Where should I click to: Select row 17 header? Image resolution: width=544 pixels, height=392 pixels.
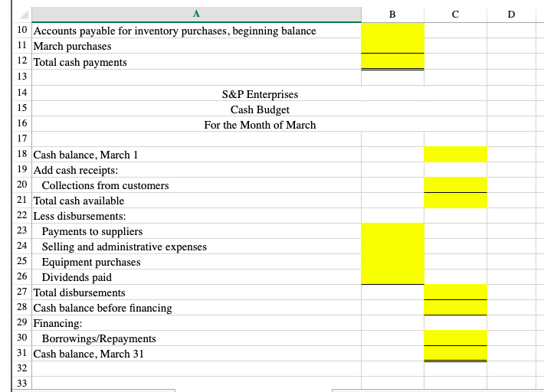click(22, 139)
